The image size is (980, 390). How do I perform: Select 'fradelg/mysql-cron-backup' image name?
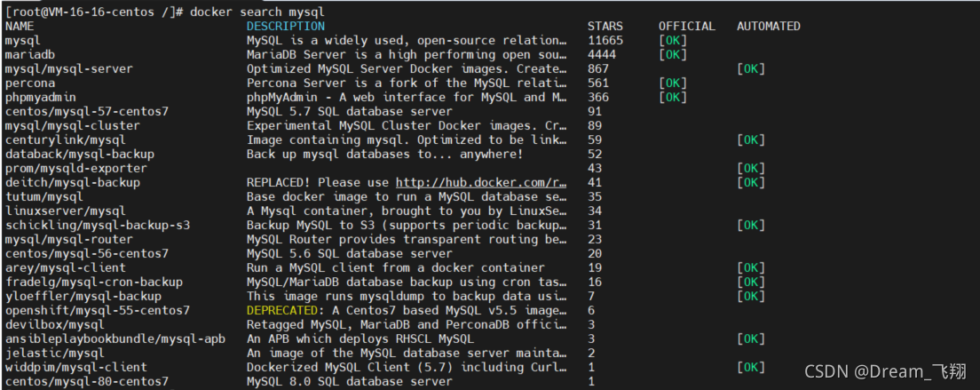pyautogui.click(x=93, y=282)
